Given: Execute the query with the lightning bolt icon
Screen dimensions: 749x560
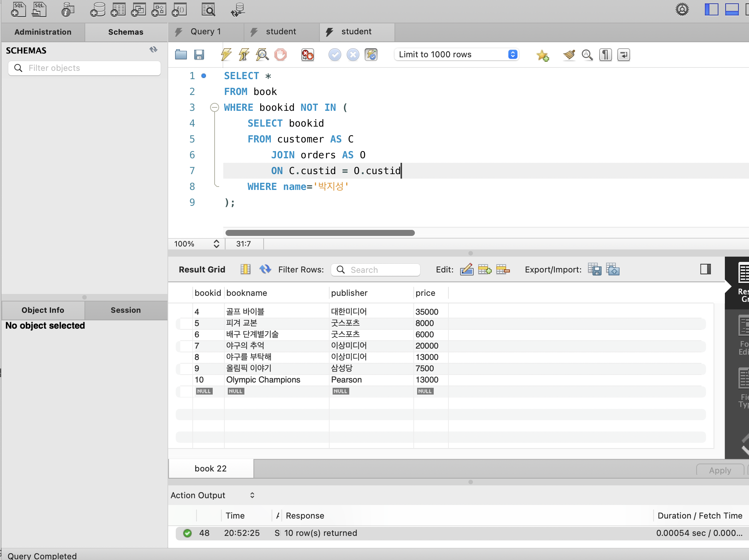Looking at the screenshot, I should click(x=226, y=55).
